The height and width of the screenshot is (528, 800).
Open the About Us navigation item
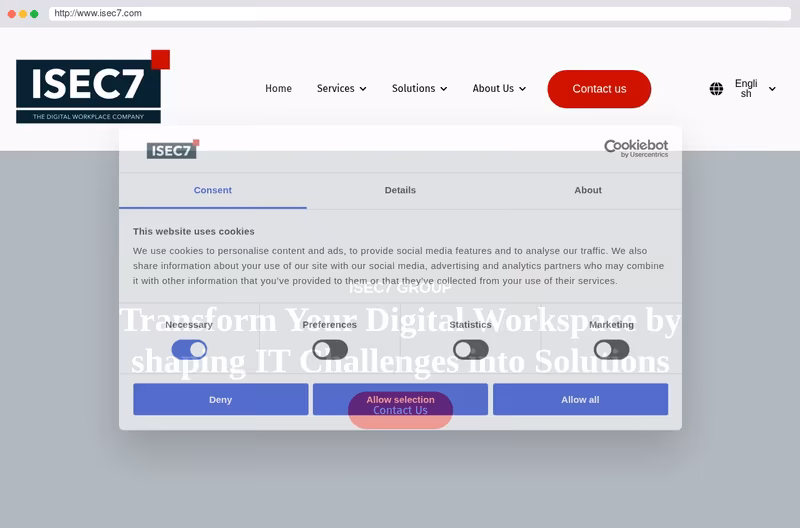point(493,88)
